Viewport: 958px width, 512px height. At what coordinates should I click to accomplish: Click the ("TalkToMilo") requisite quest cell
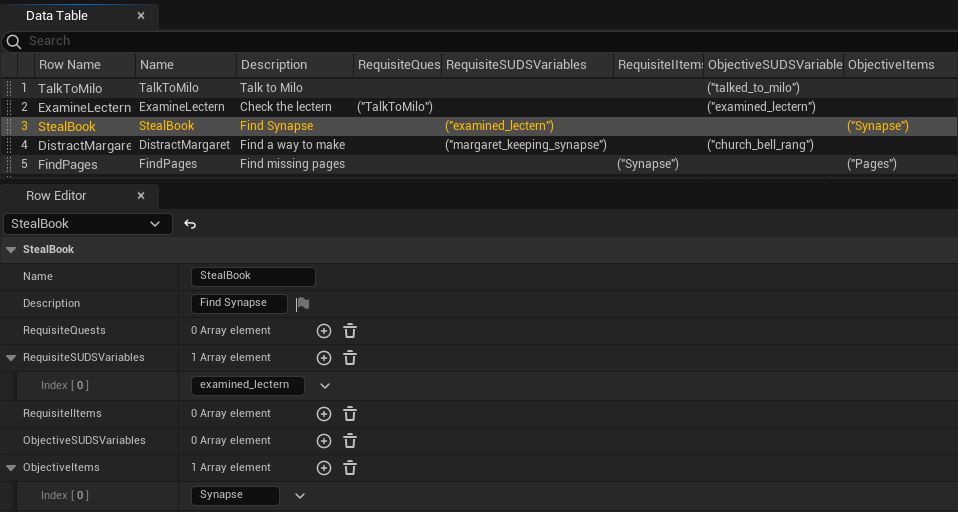point(395,107)
